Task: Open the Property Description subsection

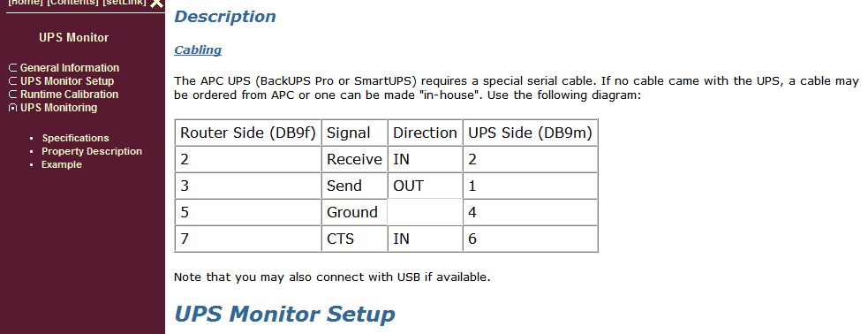Action: [92, 151]
